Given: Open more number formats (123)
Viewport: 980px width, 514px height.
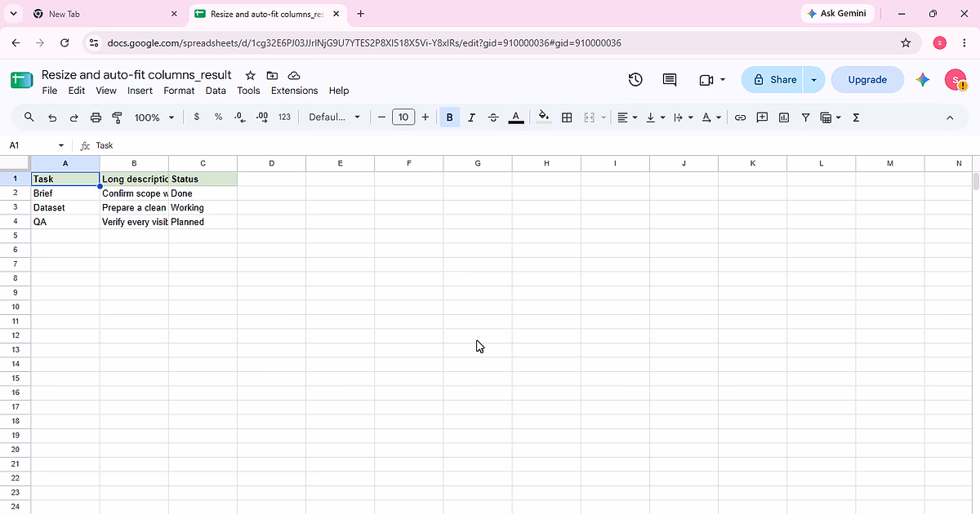Looking at the screenshot, I should point(284,117).
